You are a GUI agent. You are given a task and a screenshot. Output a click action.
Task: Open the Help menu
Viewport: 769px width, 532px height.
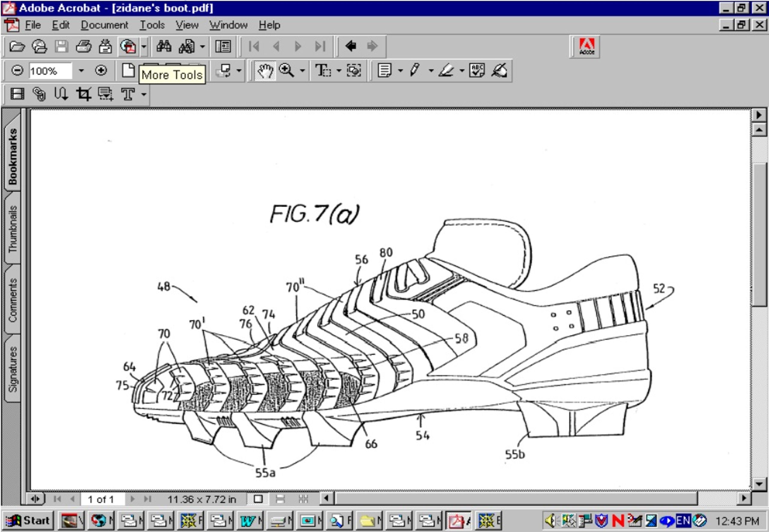coord(269,25)
